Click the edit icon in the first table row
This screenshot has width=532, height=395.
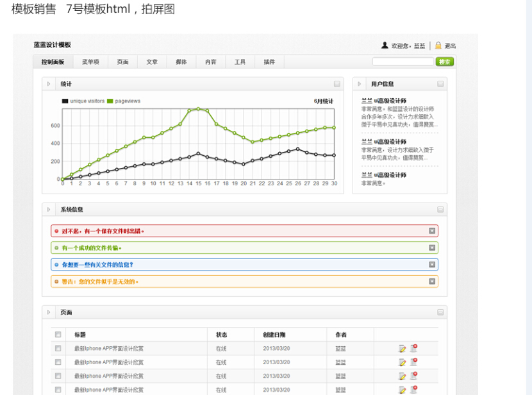(402, 349)
